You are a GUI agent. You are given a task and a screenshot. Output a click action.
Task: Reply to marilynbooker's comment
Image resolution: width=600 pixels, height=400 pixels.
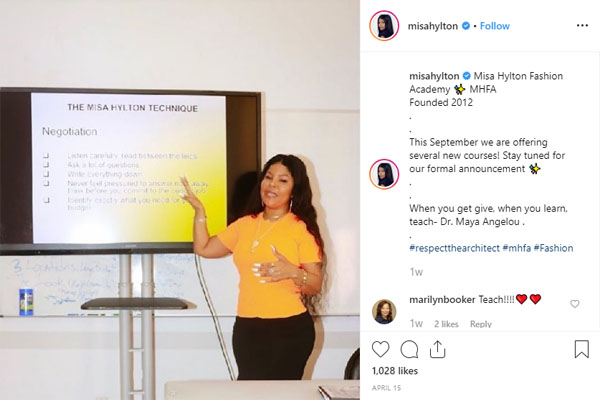[481, 324]
